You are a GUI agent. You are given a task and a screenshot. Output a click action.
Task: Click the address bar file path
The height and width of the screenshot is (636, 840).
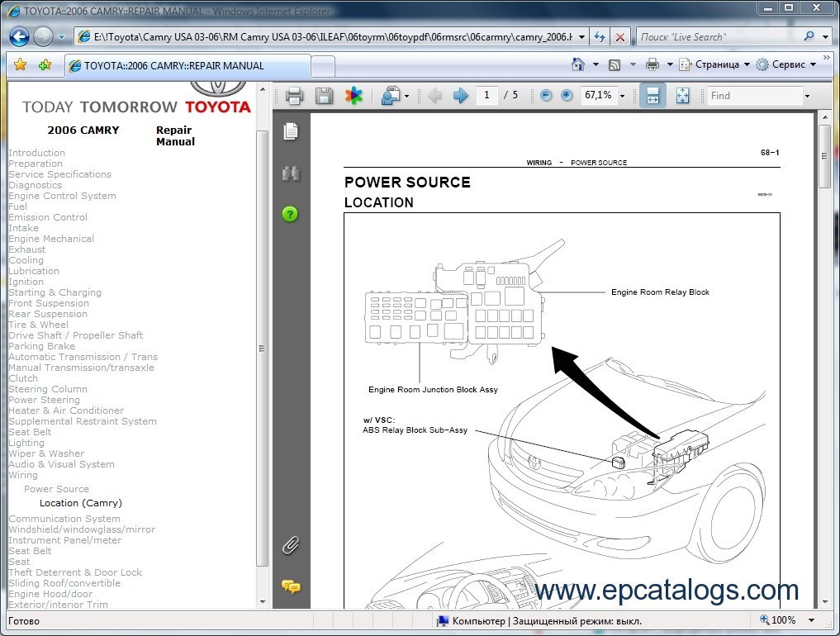coord(332,37)
